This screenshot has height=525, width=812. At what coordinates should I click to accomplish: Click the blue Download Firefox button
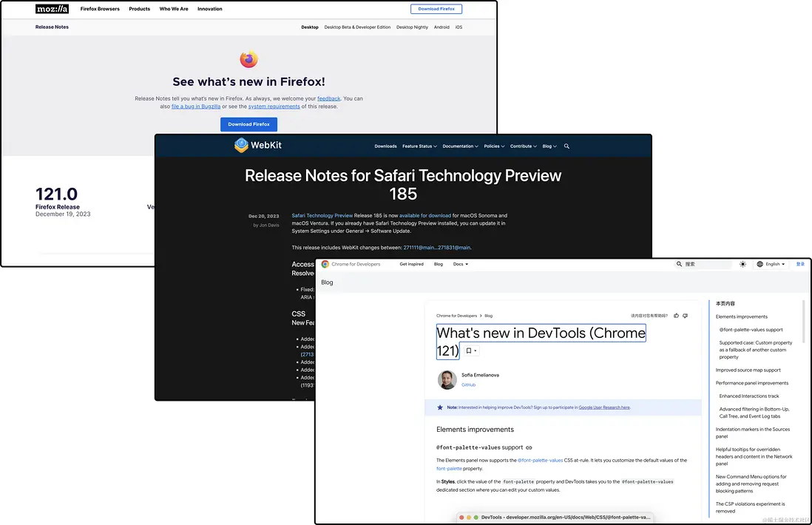click(x=248, y=124)
